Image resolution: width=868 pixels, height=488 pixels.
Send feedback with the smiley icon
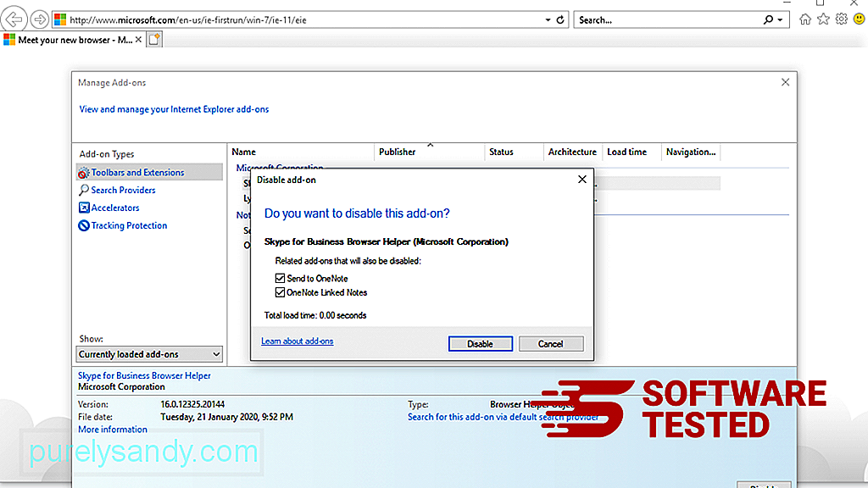pyautogui.click(x=860, y=19)
